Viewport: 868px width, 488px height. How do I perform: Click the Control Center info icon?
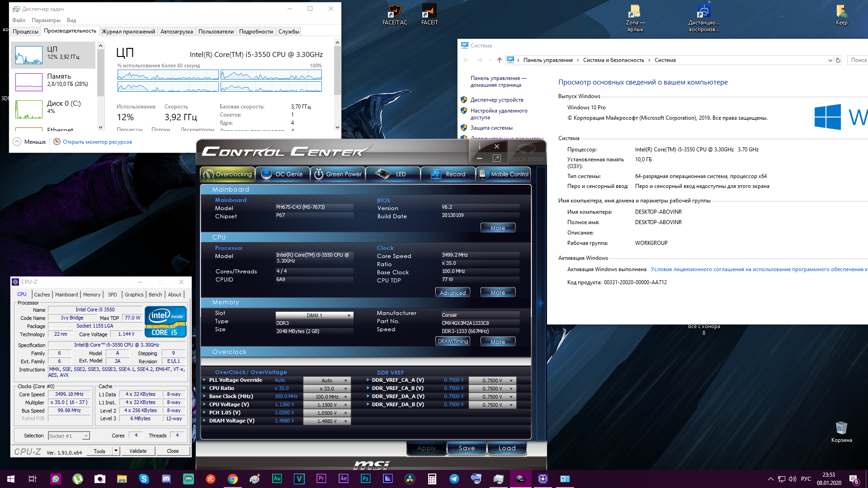(480, 146)
